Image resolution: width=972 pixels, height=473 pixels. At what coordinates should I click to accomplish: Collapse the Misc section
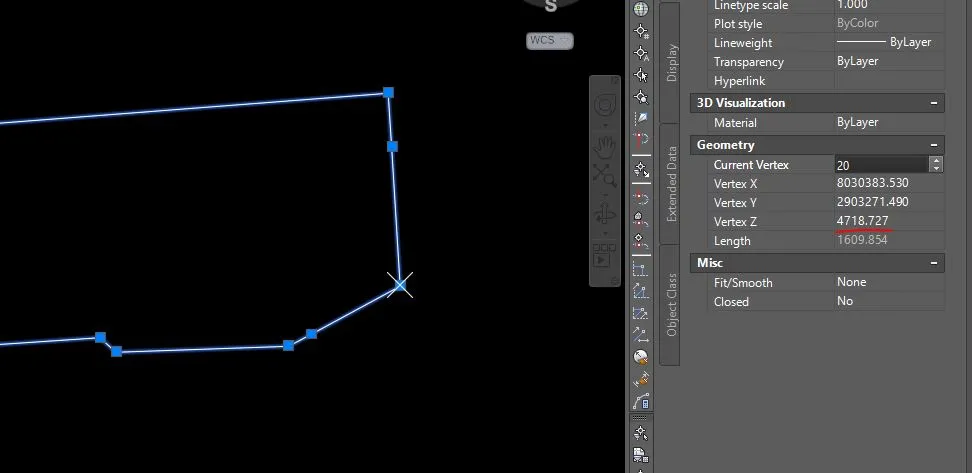tap(934, 263)
